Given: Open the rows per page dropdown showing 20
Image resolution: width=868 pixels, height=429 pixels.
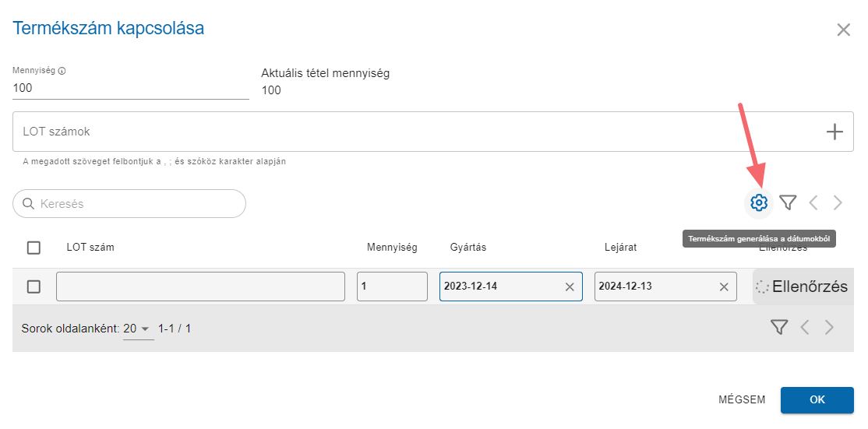Looking at the screenshot, I should tap(139, 329).
